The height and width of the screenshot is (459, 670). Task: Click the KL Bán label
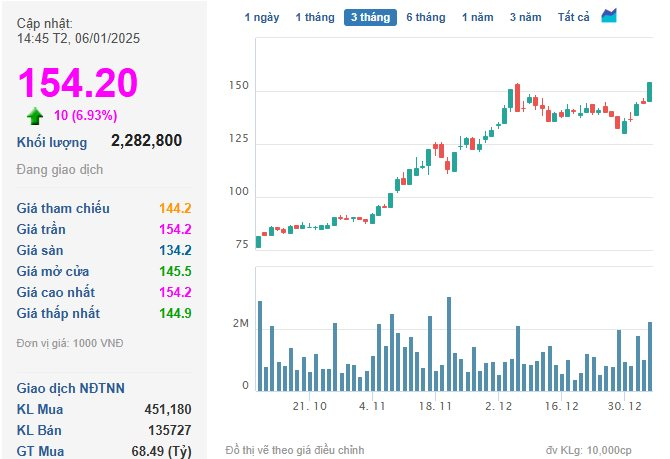39,430
